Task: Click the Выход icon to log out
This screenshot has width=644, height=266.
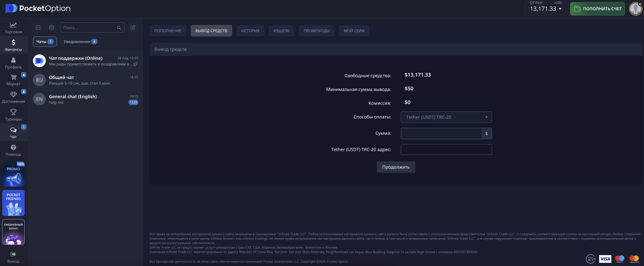Action: pyautogui.click(x=13, y=256)
